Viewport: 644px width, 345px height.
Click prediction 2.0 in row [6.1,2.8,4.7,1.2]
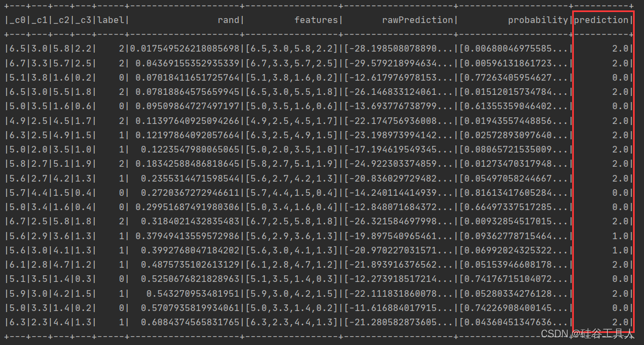(620, 265)
